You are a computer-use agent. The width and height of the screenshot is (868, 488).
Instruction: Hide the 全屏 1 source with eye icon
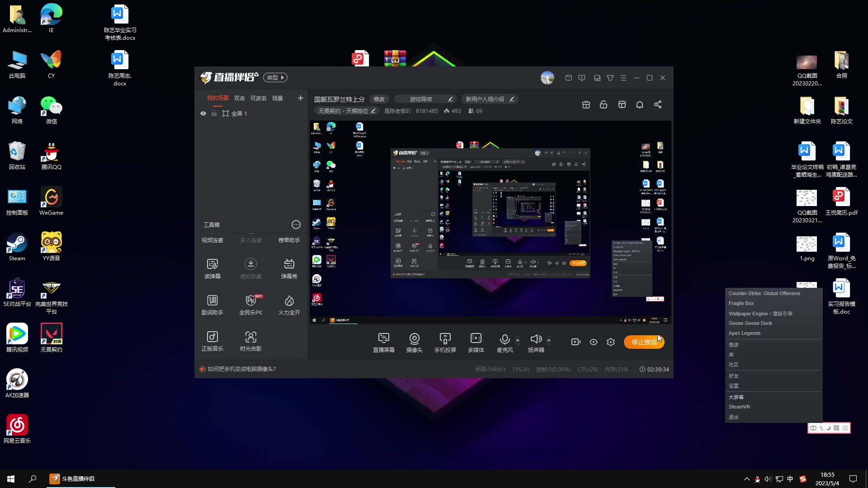tap(203, 113)
